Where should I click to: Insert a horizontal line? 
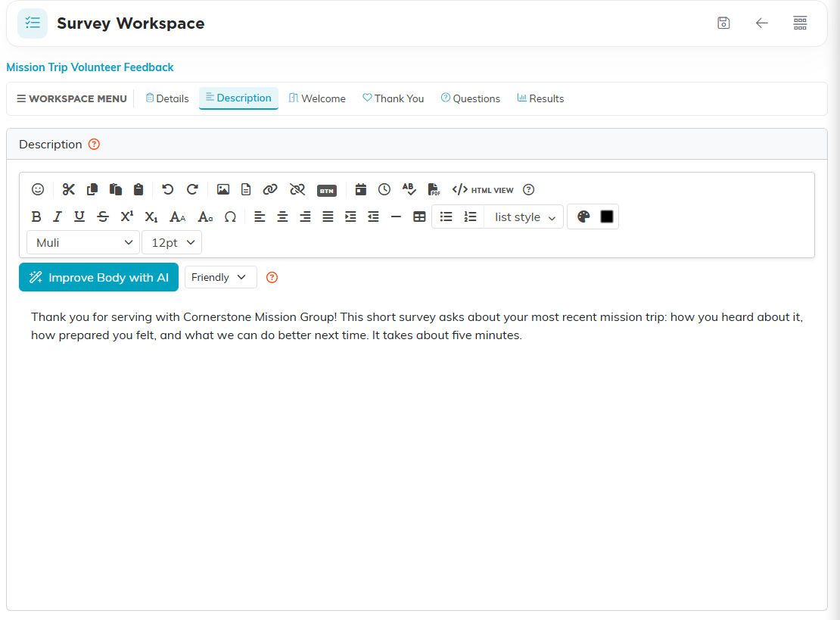[x=396, y=217]
